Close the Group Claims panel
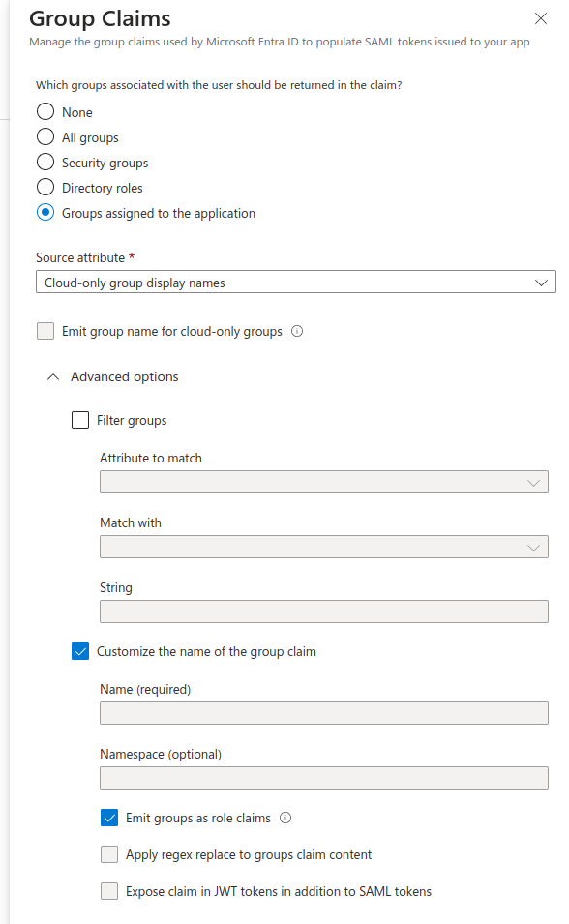 pyautogui.click(x=540, y=18)
